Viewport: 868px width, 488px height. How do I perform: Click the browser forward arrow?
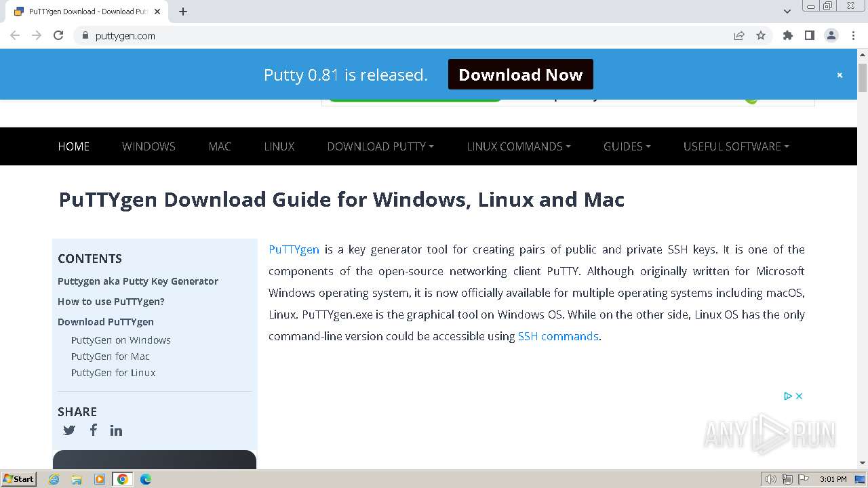[37, 35]
